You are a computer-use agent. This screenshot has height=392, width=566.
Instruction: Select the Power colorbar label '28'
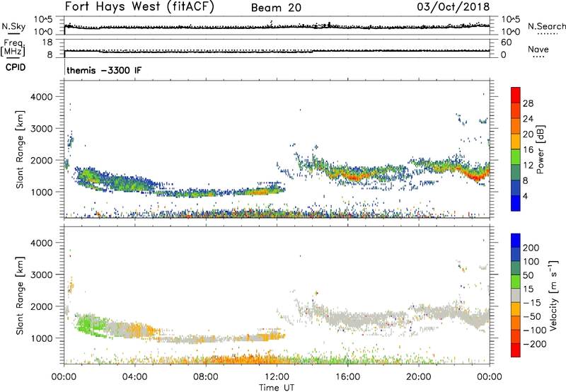pyautogui.click(x=528, y=103)
